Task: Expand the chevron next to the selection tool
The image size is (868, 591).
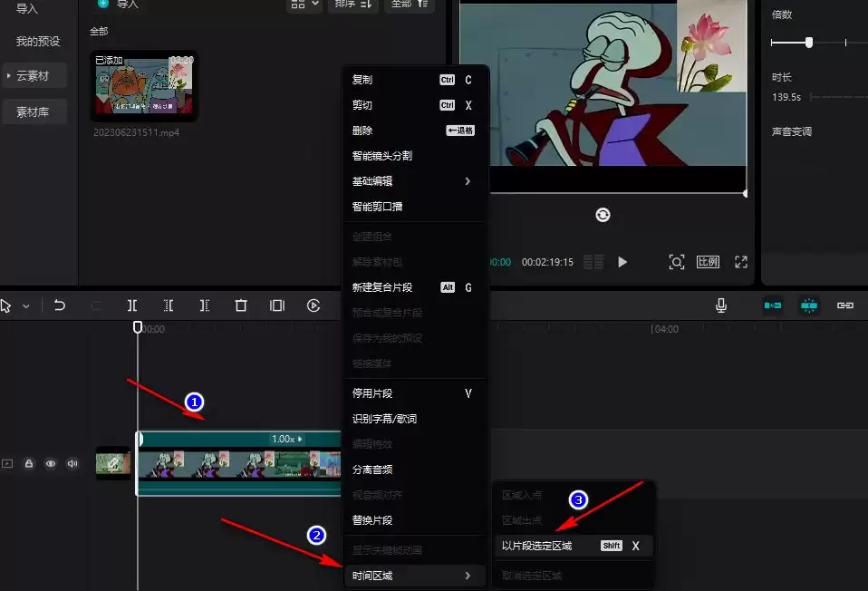Action: pos(26,305)
